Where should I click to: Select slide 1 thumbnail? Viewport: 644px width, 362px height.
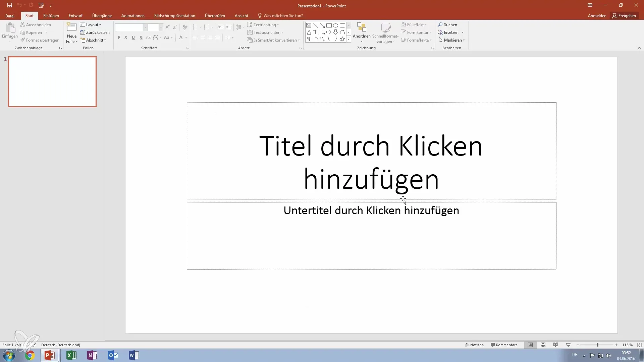tap(52, 82)
